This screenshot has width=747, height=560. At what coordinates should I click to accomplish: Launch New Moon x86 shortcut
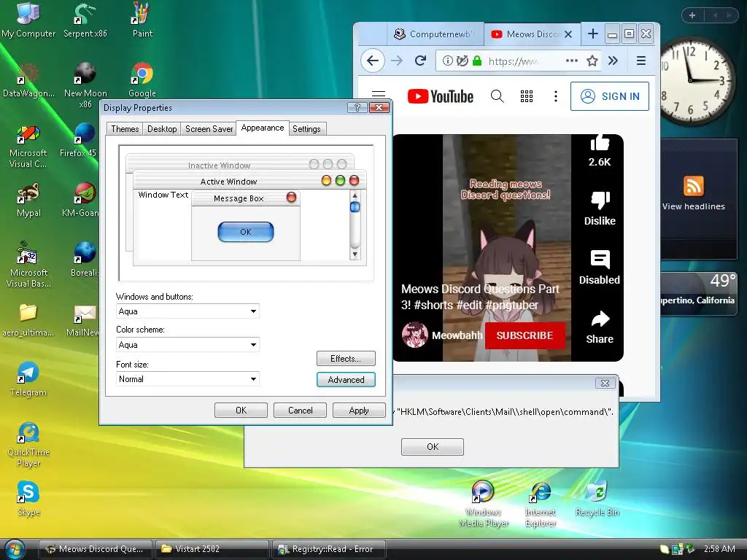coord(85,85)
